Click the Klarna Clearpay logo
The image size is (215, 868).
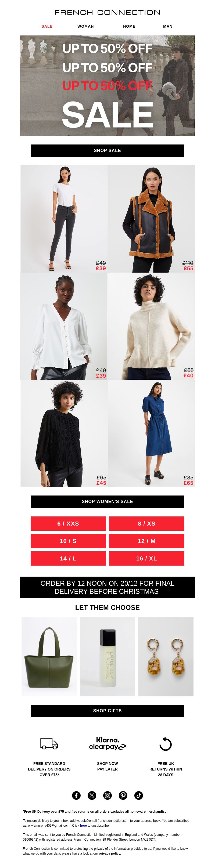click(107, 743)
